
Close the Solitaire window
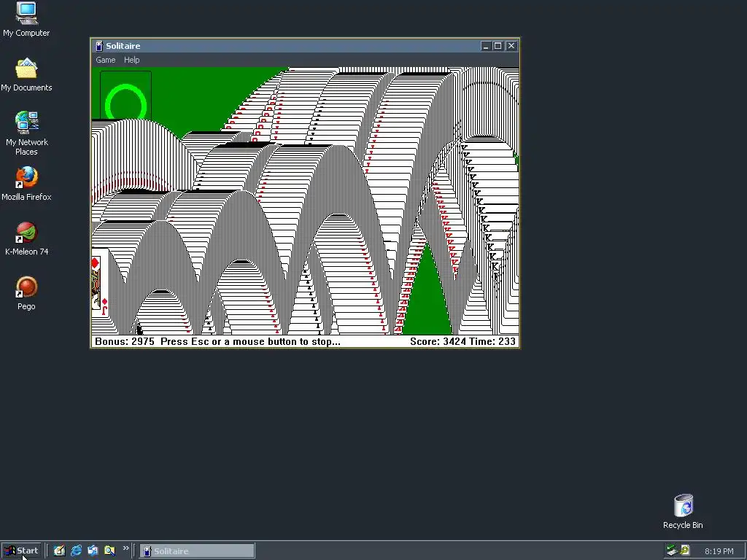pyautogui.click(x=511, y=46)
